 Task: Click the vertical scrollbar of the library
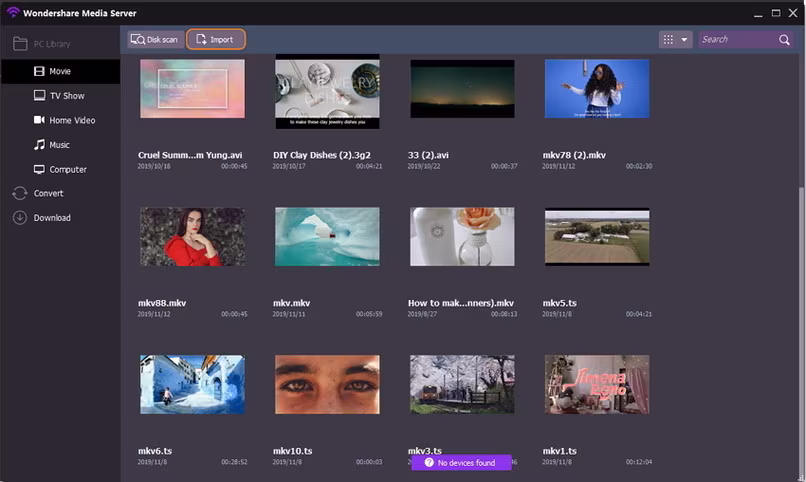coord(801,329)
